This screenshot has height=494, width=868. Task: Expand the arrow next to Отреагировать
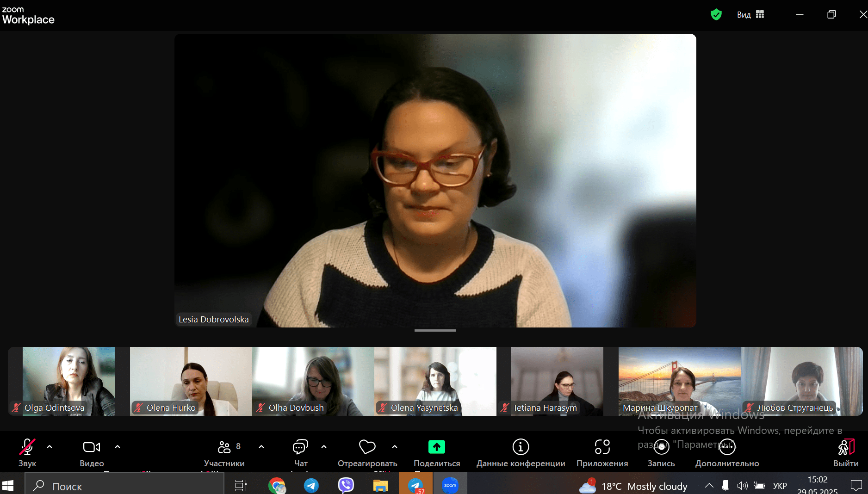click(x=395, y=447)
